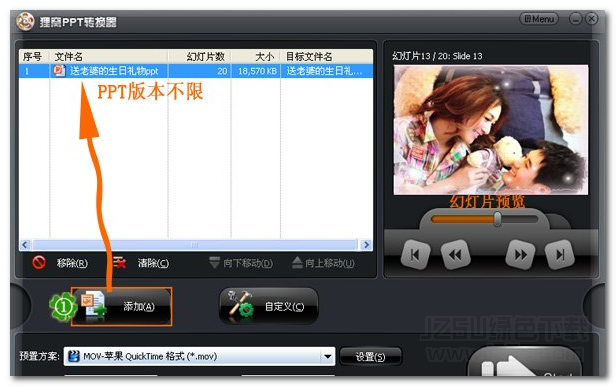This screenshot has height=387, width=616.
Task: Click the slide preview progress slider handle
Action: pos(497,219)
